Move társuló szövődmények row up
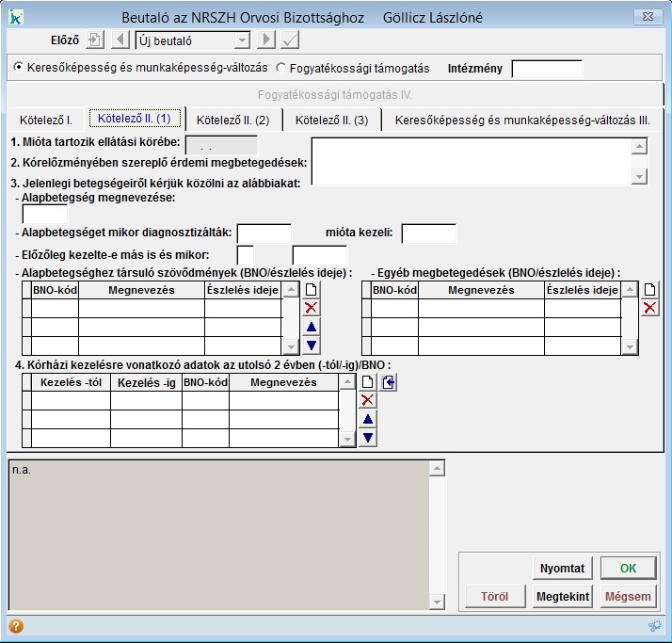The height and width of the screenshot is (643, 672). click(x=312, y=327)
